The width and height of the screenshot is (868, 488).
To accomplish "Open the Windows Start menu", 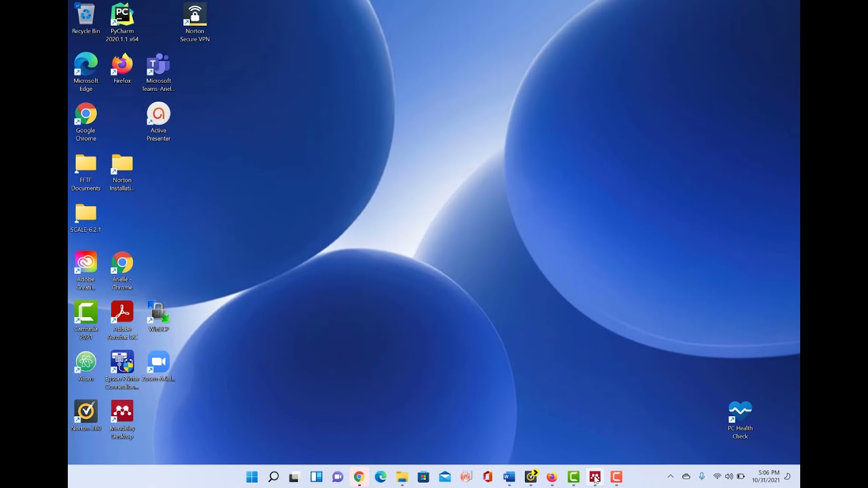I will point(252,477).
